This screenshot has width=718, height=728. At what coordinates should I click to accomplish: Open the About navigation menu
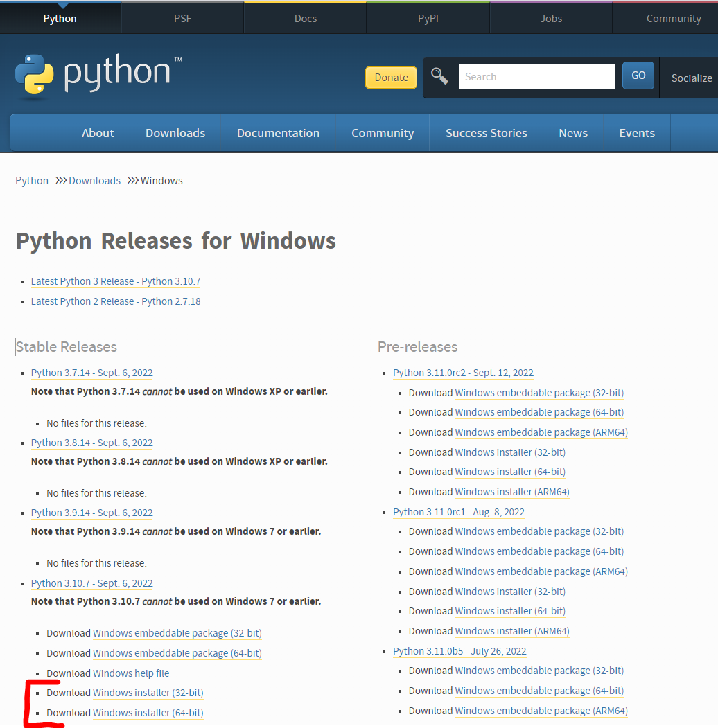tap(98, 133)
